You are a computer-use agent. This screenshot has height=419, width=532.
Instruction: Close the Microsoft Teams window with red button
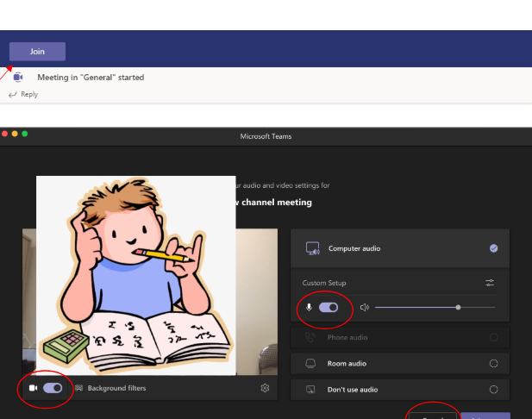(x=5, y=134)
